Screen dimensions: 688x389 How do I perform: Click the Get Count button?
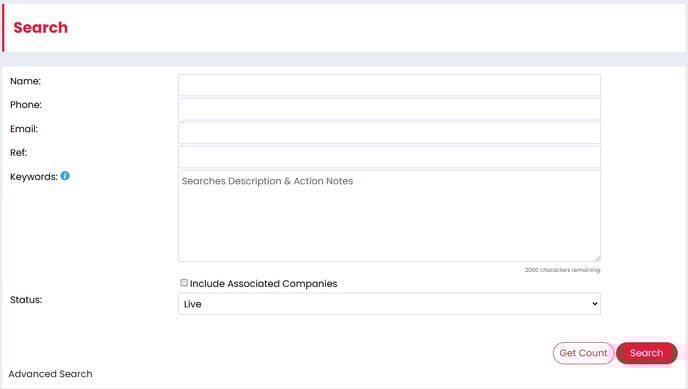[583, 353]
